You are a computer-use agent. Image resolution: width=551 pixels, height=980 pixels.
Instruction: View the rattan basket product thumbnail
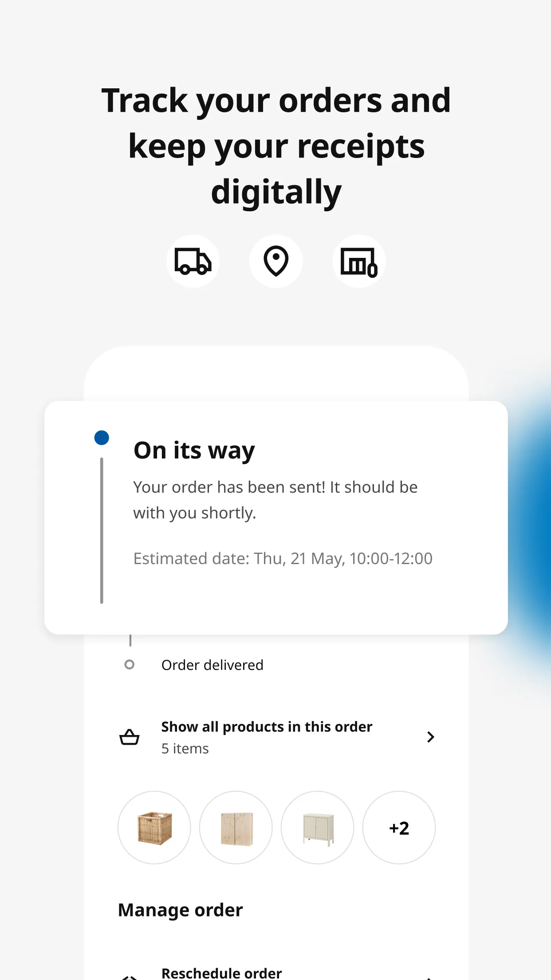[153, 827]
